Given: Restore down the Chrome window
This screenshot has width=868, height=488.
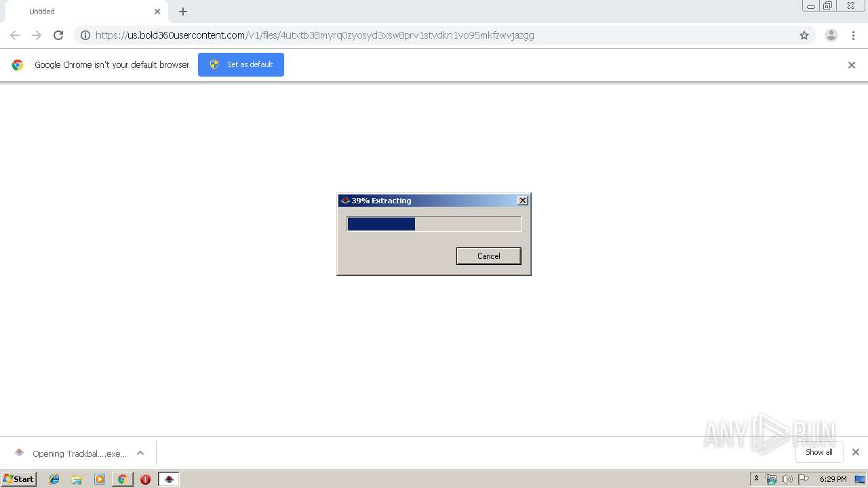Looking at the screenshot, I should click(828, 5).
